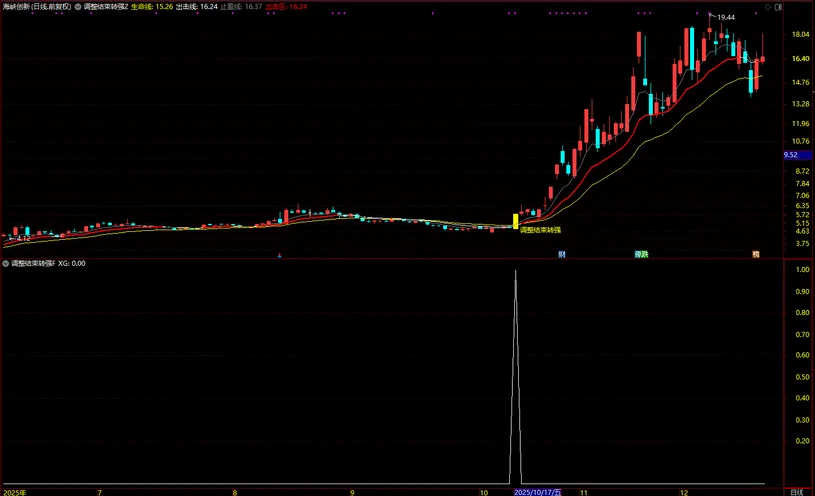Viewport: 815px width, 496px height.
Task: Click the orange marker icon near December
Action: coord(756,255)
